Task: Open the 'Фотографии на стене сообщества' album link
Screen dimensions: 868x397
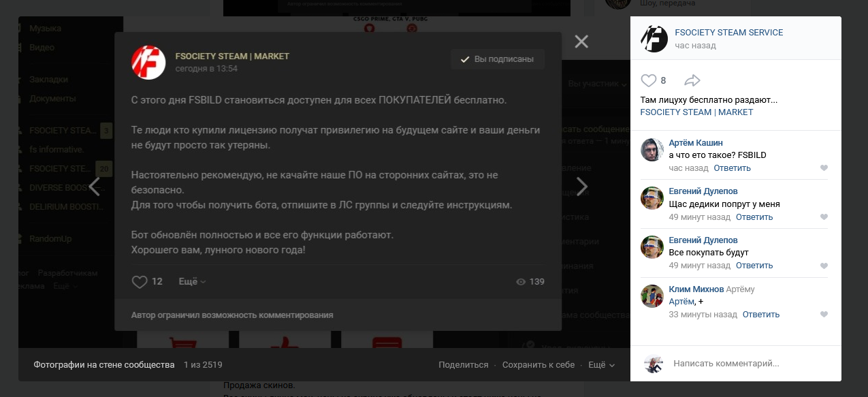Action: click(x=104, y=365)
